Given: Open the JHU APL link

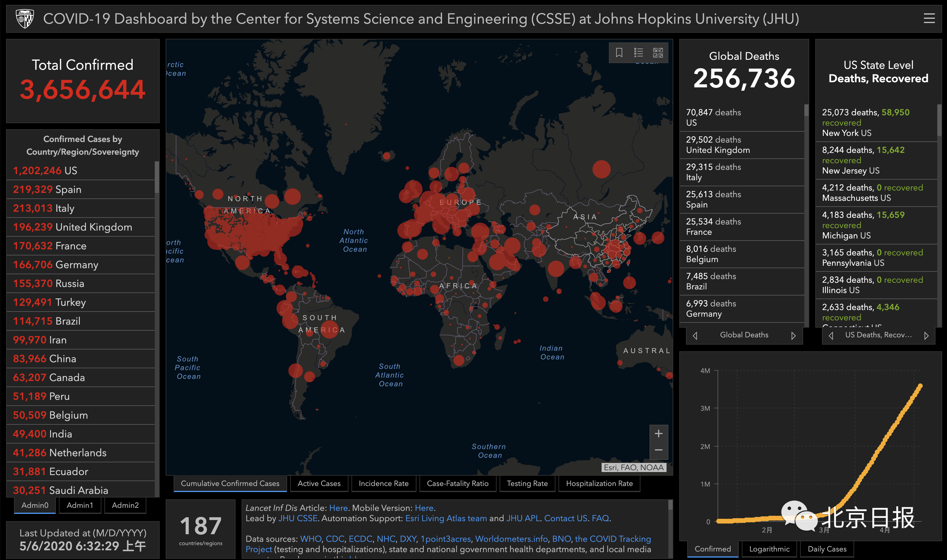Looking at the screenshot, I should click(523, 518).
